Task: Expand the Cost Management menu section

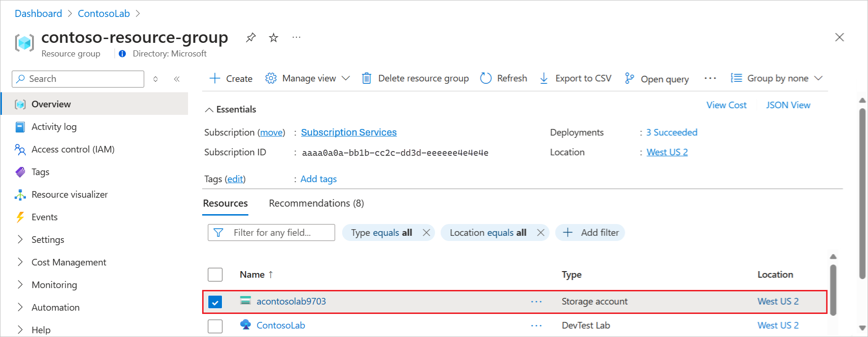Action: (x=68, y=262)
